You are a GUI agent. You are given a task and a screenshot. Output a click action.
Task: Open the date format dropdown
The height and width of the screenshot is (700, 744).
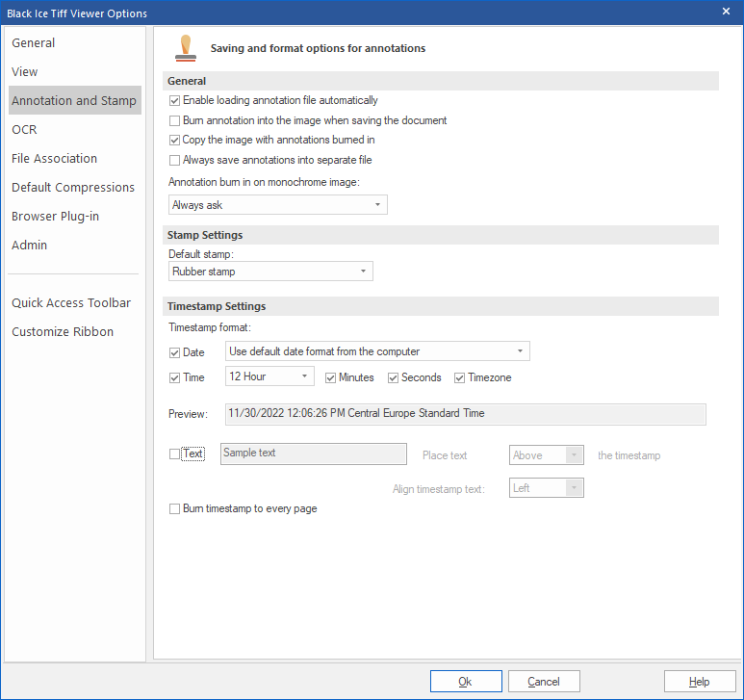[377, 351]
